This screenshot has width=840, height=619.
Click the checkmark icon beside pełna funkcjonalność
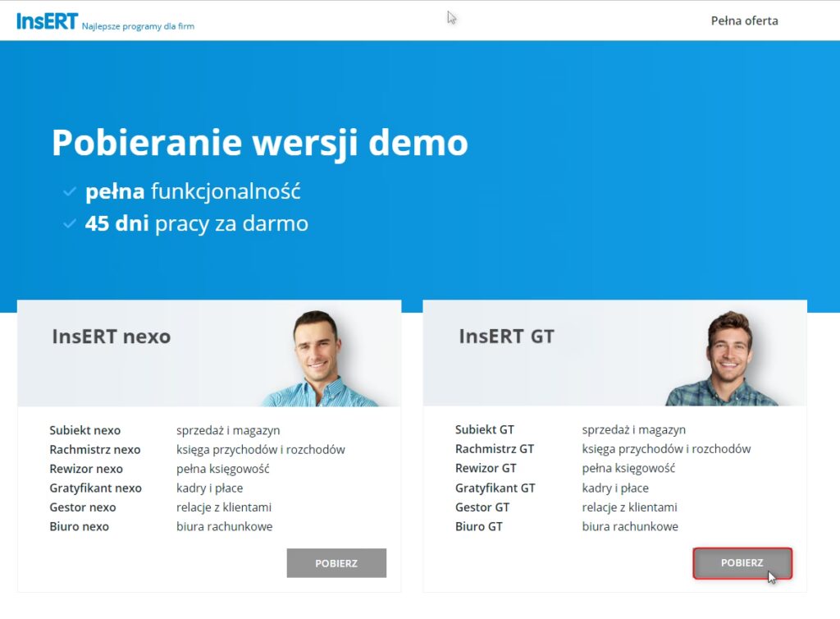point(70,192)
